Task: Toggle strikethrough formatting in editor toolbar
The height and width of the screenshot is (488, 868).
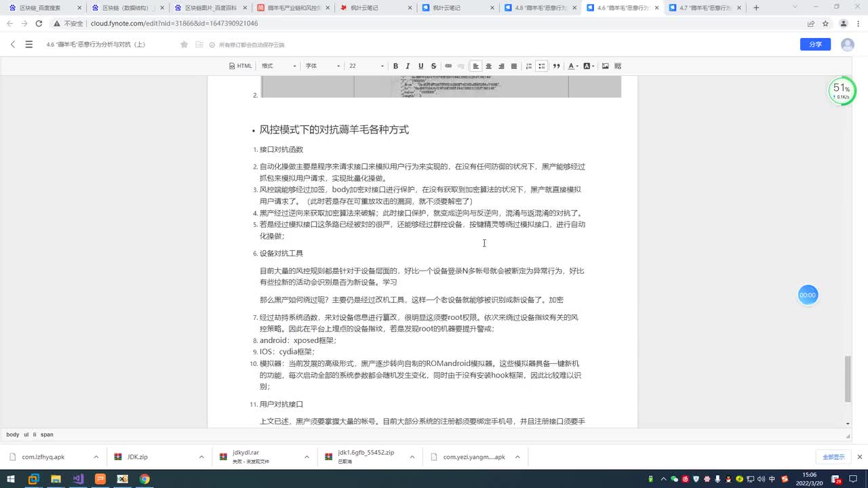Action: pos(433,66)
